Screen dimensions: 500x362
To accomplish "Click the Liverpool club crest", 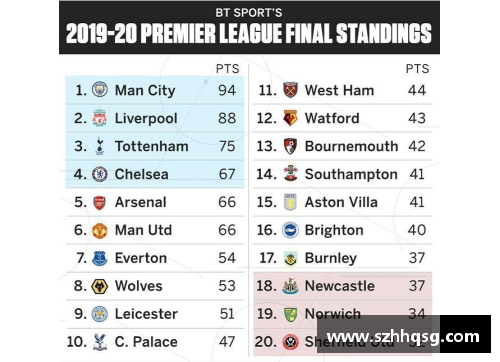I will pyautogui.click(x=99, y=118).
